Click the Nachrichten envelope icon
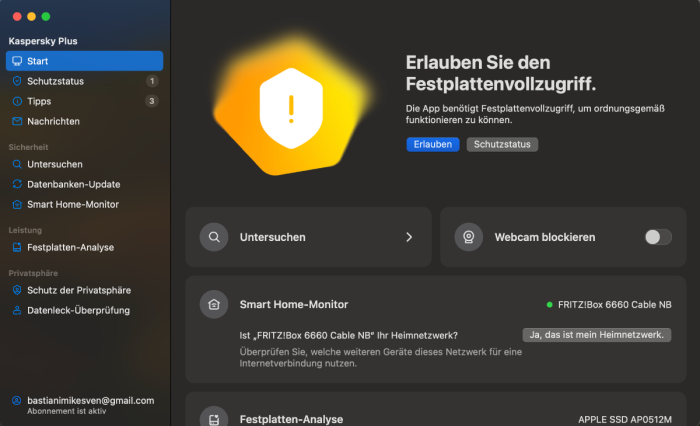The height and width of the screenshot is (426, 700). pyautogui.click(x=17, y=121)
